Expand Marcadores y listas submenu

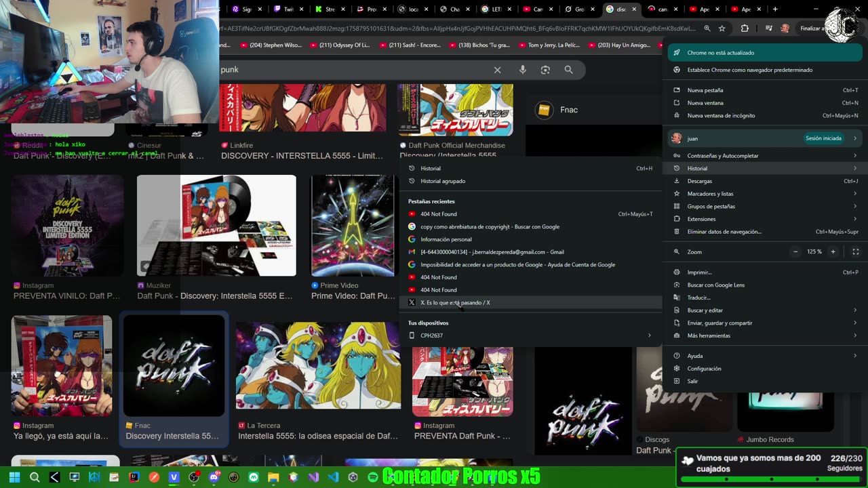coord(765,194)
